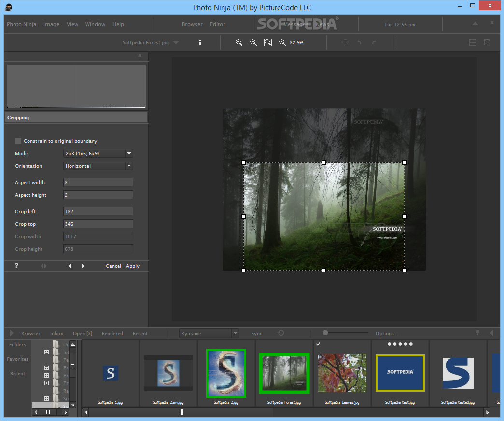Screen dimensions: 504x421
Task: Open the Softpedia Forest.jpg file dropdown
Action: 176,42
